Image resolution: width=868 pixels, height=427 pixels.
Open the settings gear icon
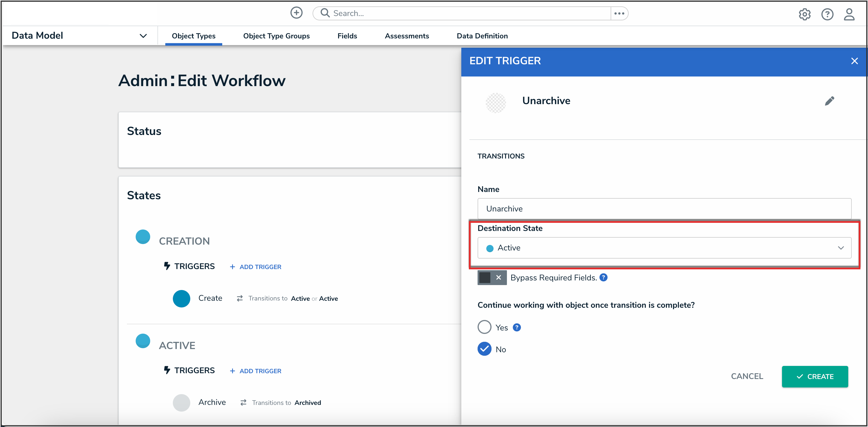click(x=804, y=14)
